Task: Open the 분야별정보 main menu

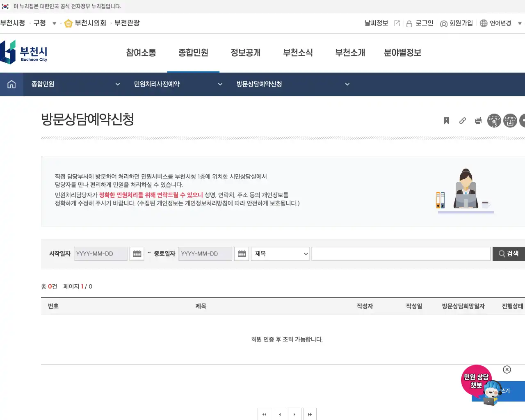Action: pos(402,52)
